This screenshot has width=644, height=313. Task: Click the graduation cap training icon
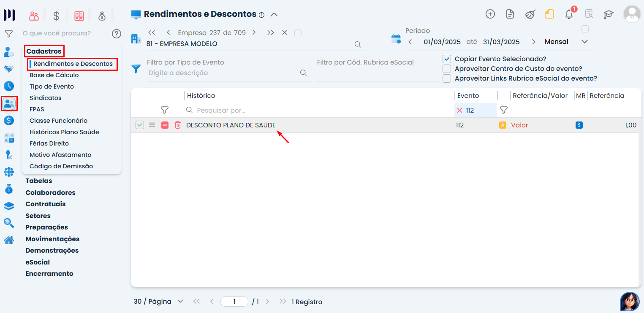[x=608, y=14]
